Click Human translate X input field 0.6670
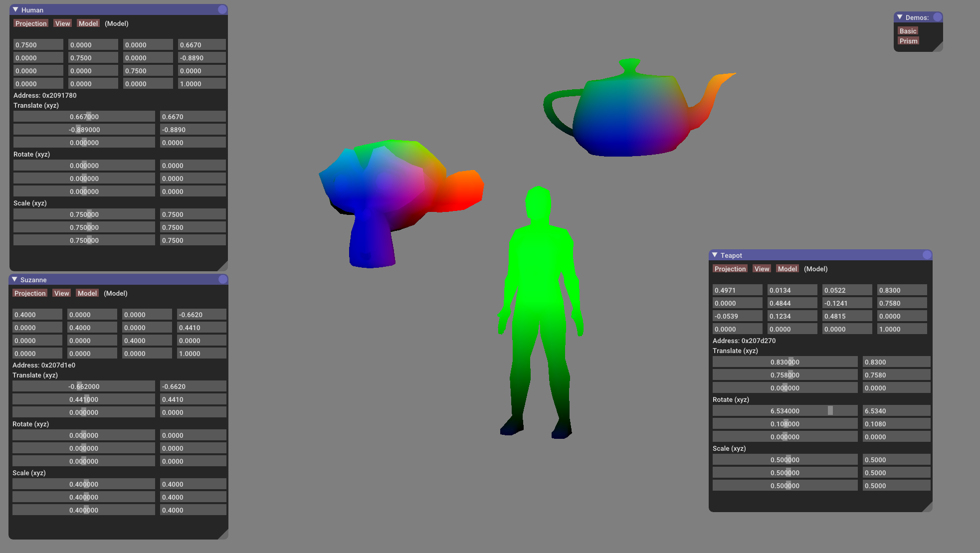The width and height of the screenshot is (980, 553). [193, 117]
